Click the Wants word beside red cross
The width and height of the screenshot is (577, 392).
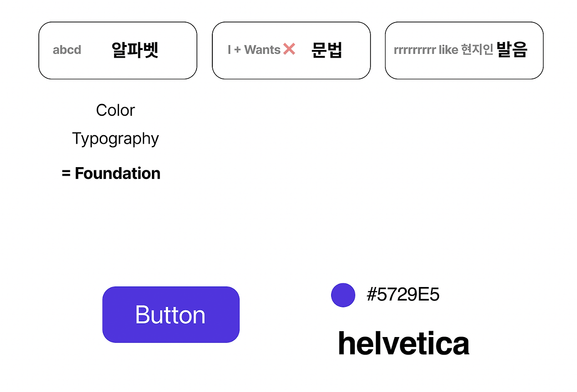pos(262,50)
